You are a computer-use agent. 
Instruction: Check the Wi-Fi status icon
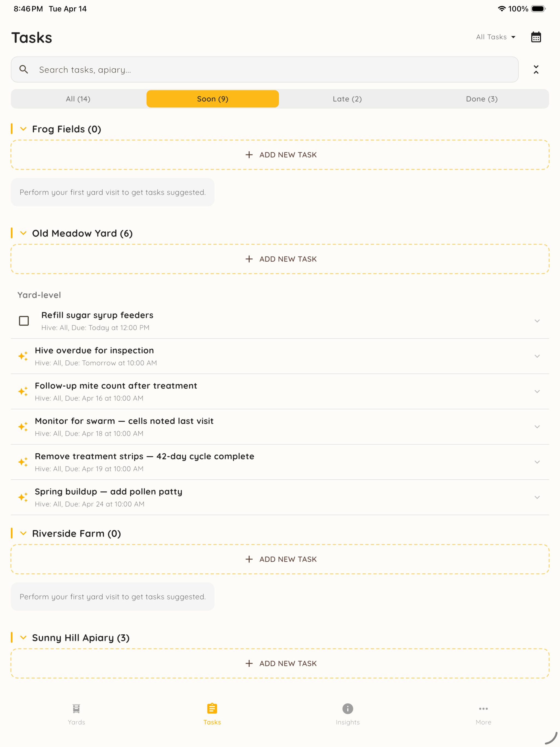click(x=501, y=9)
